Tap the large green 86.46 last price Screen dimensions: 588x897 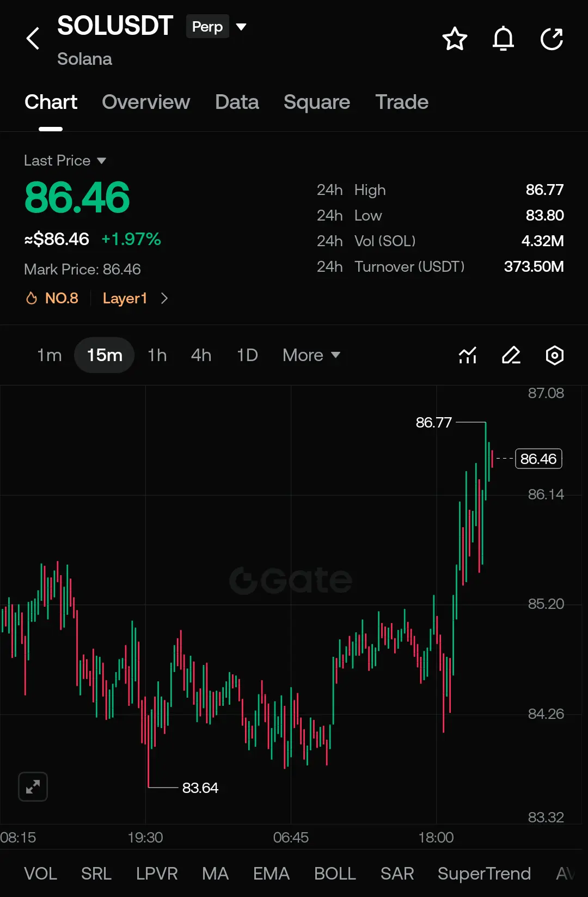click(x=77, y=197)
